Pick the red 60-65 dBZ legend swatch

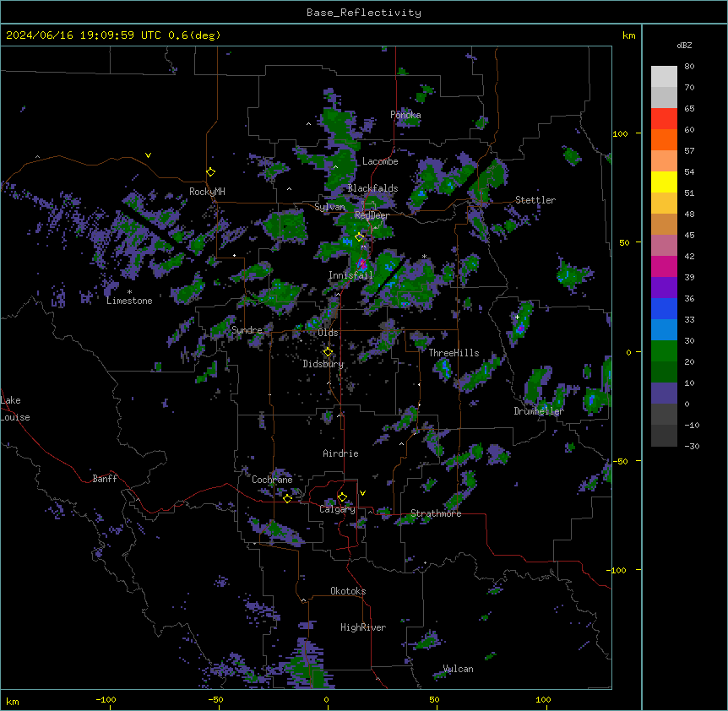pyautogui.click(x=664, y=119)
